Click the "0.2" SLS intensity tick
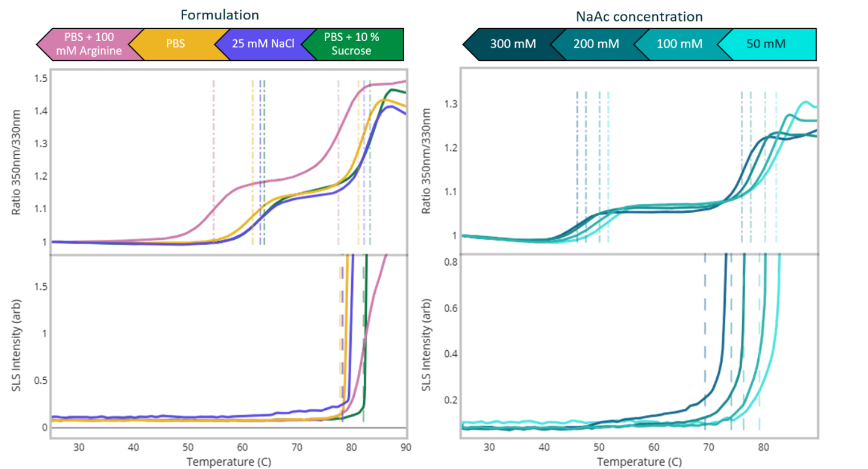Image resolution: width=868 pixels, height=469 pixels. [451, 400]
